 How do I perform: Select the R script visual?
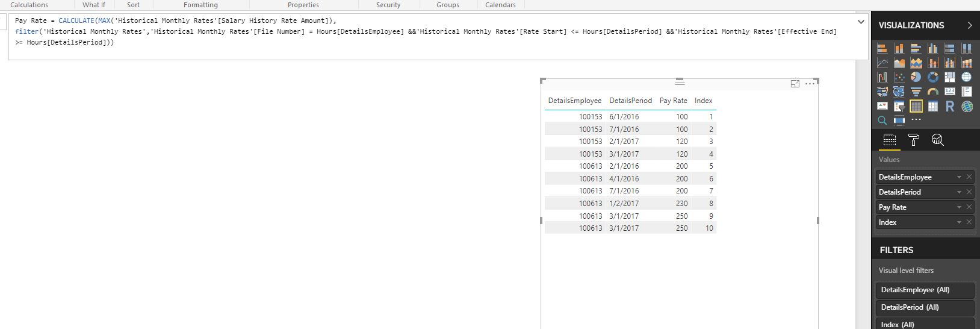pos(950,106)
